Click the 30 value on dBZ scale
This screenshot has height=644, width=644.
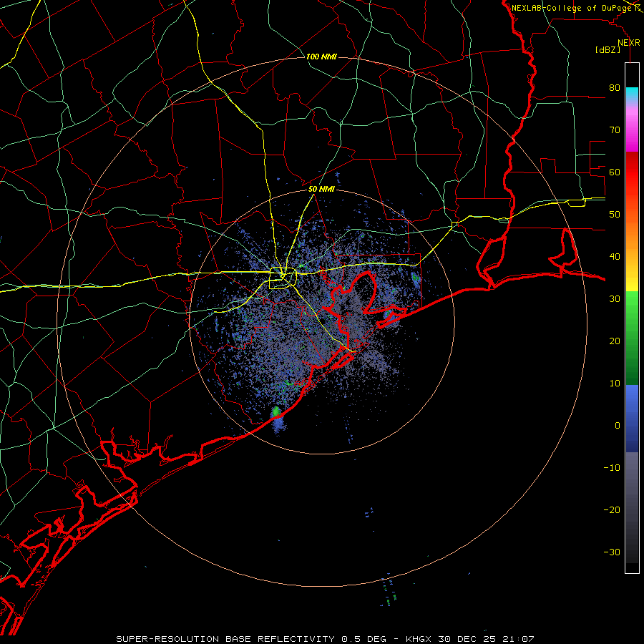tap(615, 298)
